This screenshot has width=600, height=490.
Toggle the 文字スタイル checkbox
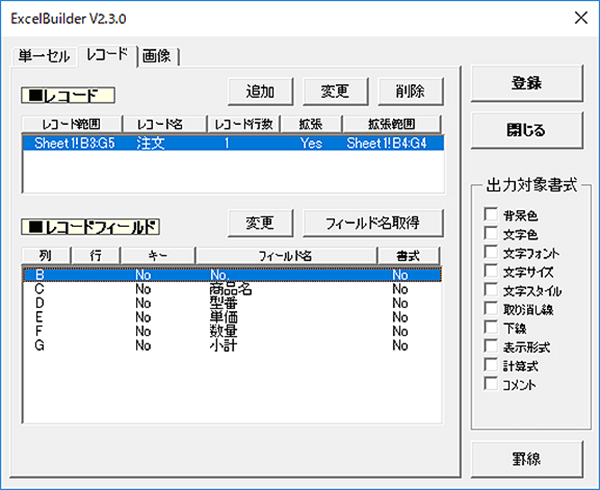(x=491, y=290)
